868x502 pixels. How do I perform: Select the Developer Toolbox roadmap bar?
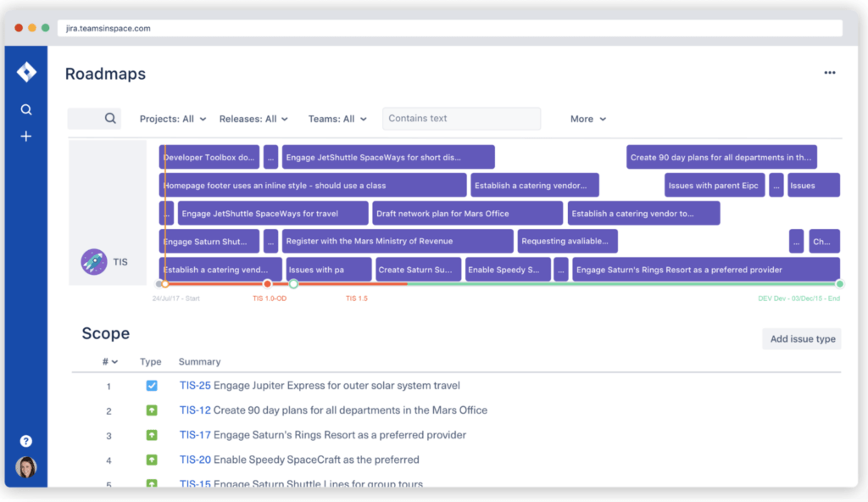point(209,158)
